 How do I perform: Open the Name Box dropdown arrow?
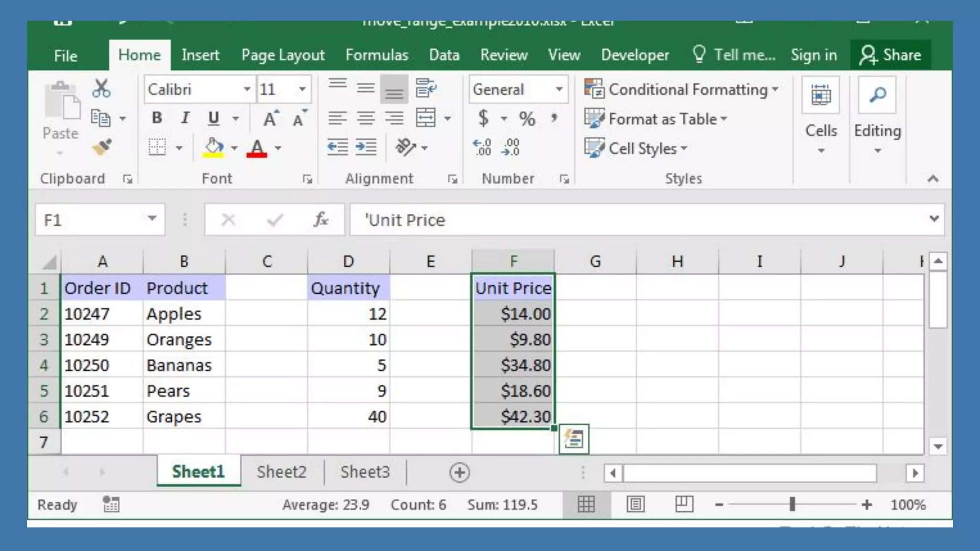[152, 219]
